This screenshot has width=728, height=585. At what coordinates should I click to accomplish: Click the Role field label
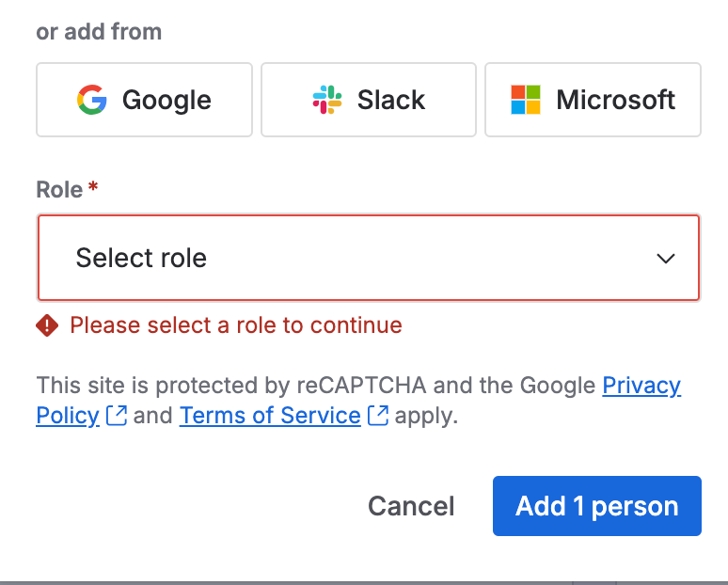click(x=59, y=189)
